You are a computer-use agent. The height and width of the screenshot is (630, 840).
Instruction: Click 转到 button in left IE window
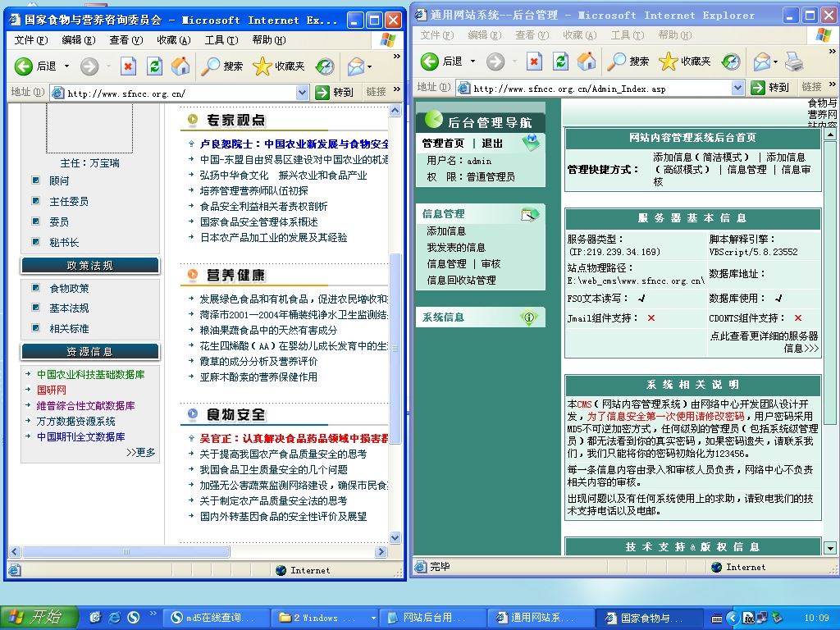tap(335, 92)
